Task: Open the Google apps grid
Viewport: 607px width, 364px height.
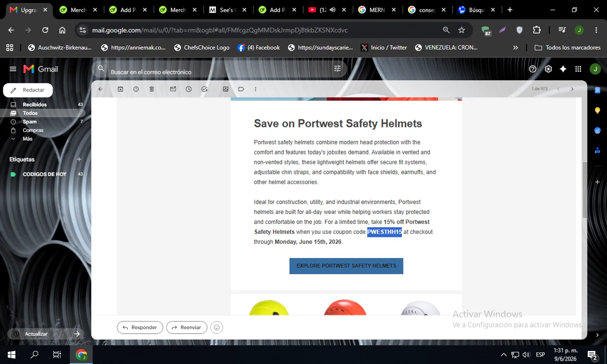Action: 578,69
